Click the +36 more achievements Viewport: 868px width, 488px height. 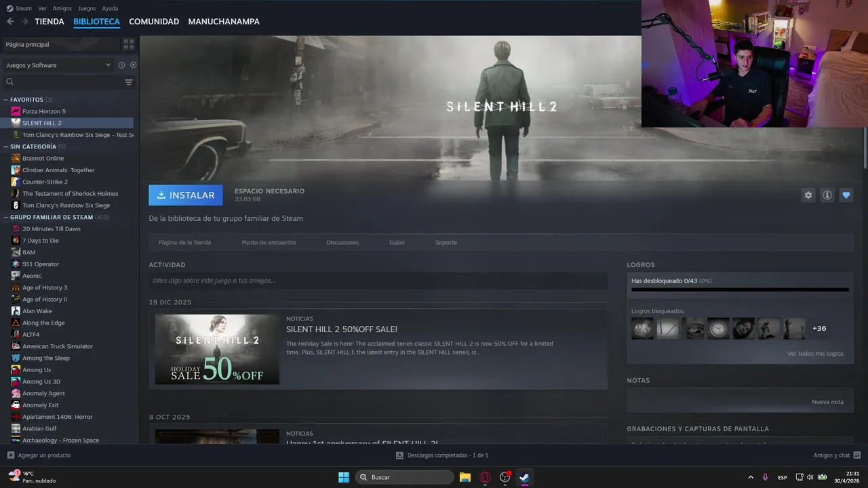coord(819,329)
